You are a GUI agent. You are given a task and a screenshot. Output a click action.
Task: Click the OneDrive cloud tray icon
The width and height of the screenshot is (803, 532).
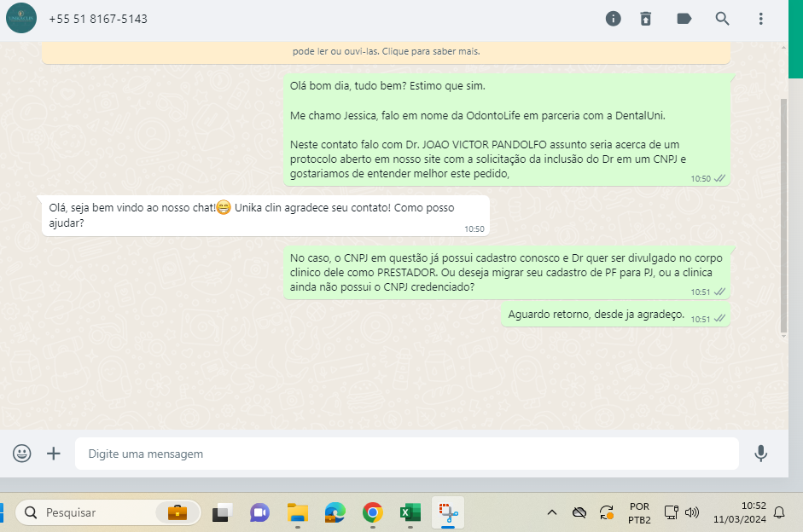coord(579,512)
